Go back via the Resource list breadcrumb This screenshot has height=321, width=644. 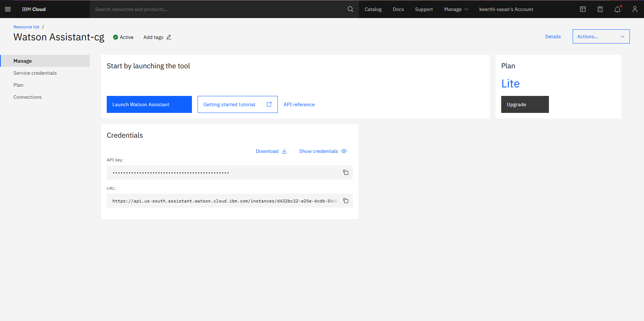26,27
